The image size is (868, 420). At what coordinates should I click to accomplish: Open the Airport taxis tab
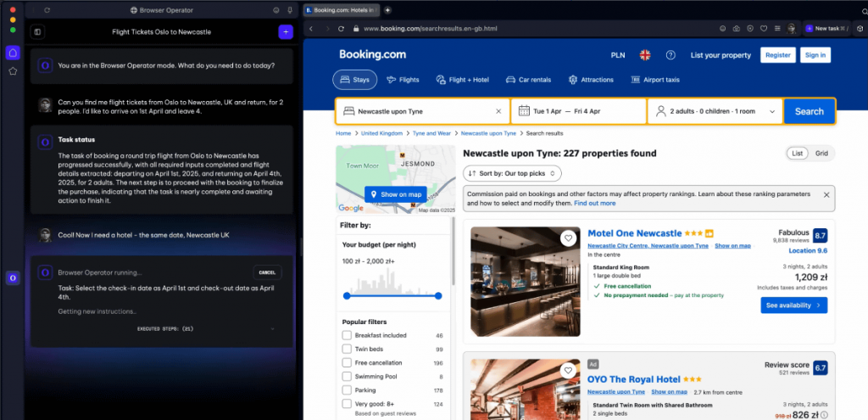point(655,80)
